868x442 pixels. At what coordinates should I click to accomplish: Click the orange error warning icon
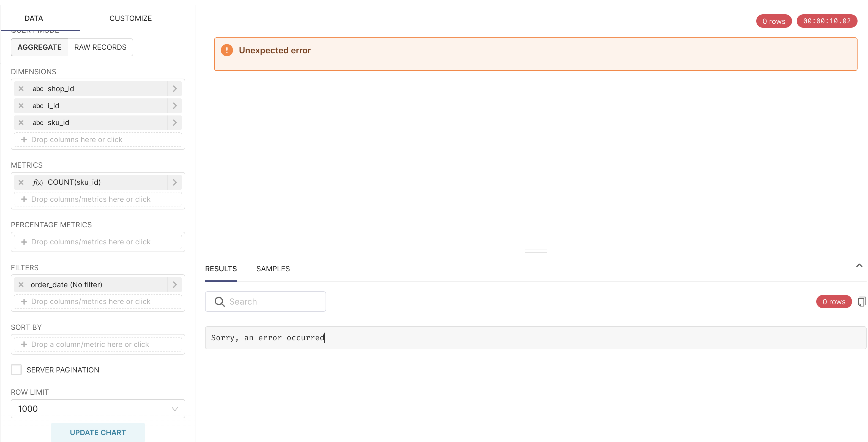click(x=227, y=51)
